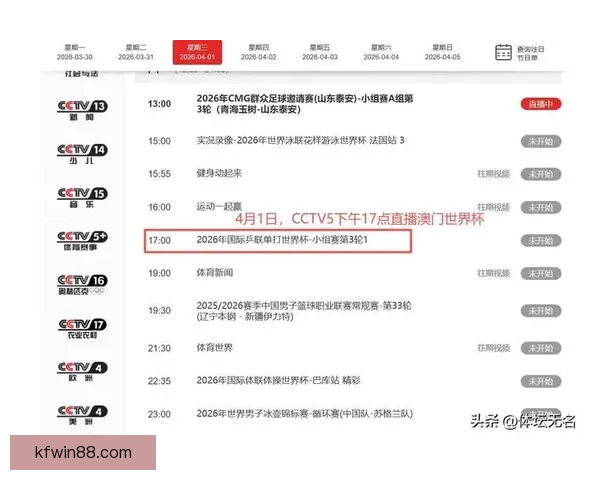This screenshot has width=600, height=480.
Task: Select the CCTV13 新闻 channel logo
Action: pyautogui.click(x=82, y=110)
